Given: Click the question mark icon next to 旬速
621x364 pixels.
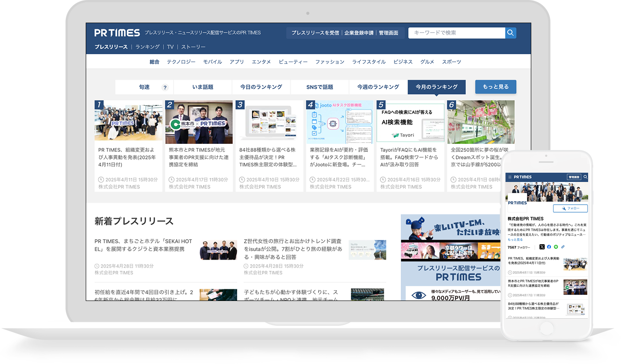Looking at the screenshot, I should 165,87.
